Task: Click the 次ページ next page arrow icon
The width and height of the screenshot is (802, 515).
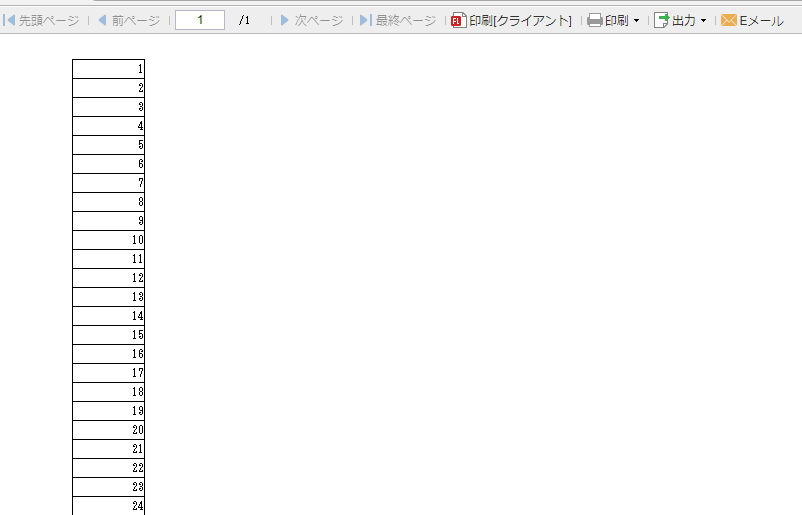Action: (x=285, y=20)
